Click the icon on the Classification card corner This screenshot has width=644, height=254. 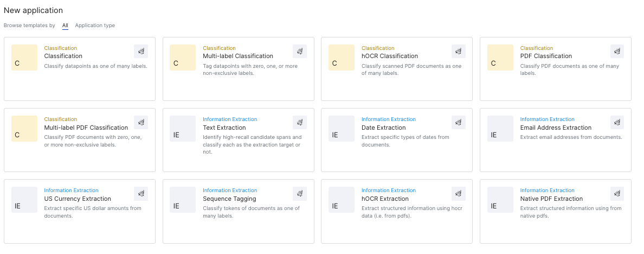[141, 52]
